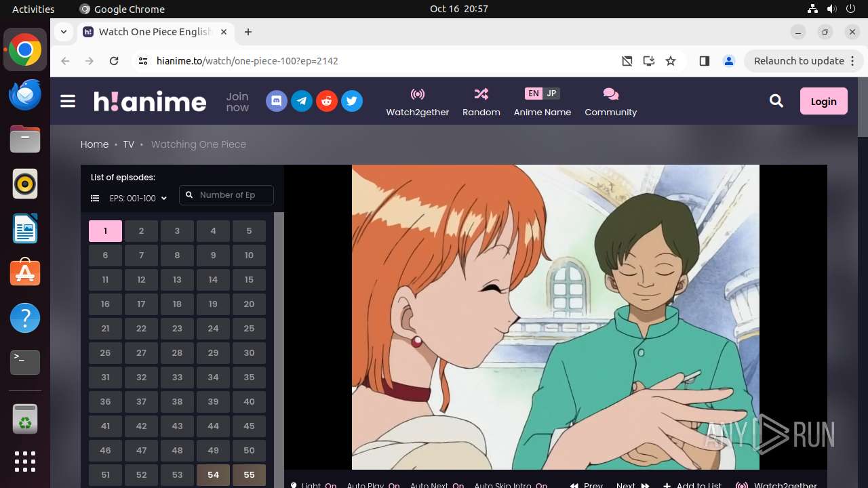Go to Next episode
Viewport: 868px width, 488px height.
[633, 484]
